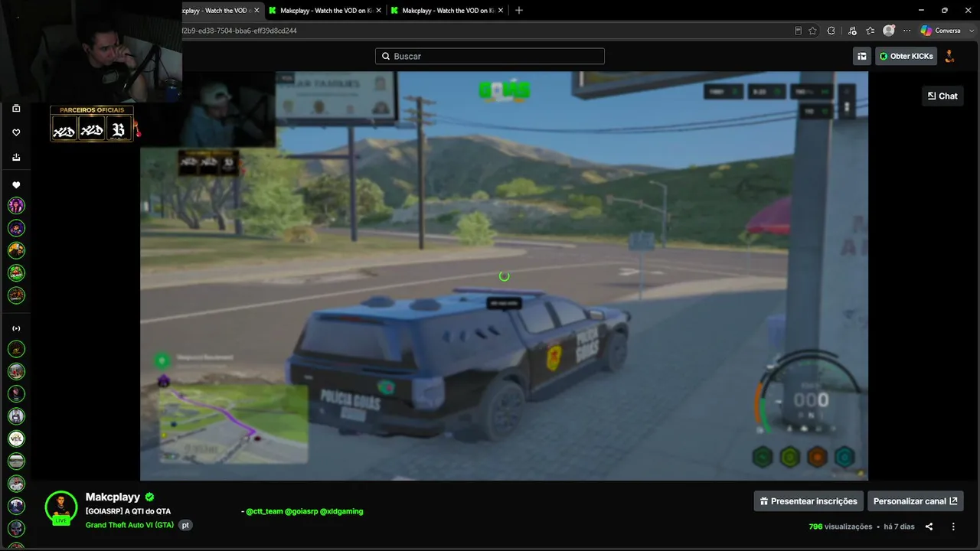Click the media music note toolbar icon
The width and height of the screenshot is (980, 551).
pyautogui.click(x=852, y=31)
